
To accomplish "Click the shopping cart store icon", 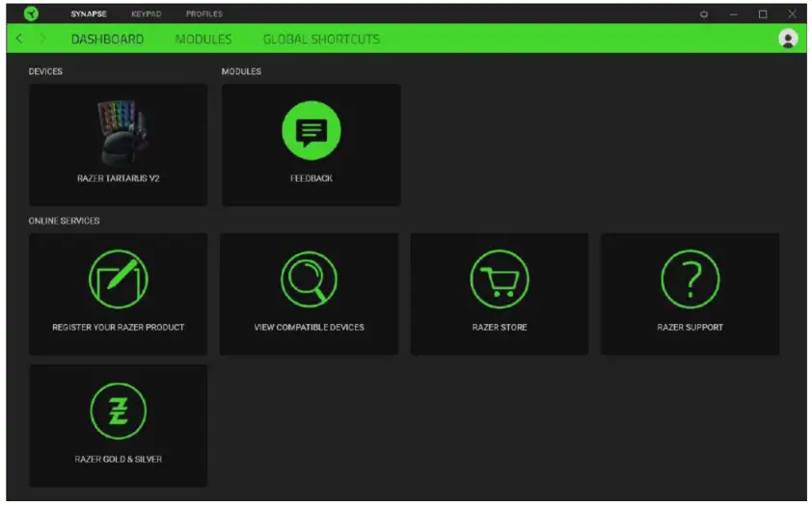I will click(500, 280).
